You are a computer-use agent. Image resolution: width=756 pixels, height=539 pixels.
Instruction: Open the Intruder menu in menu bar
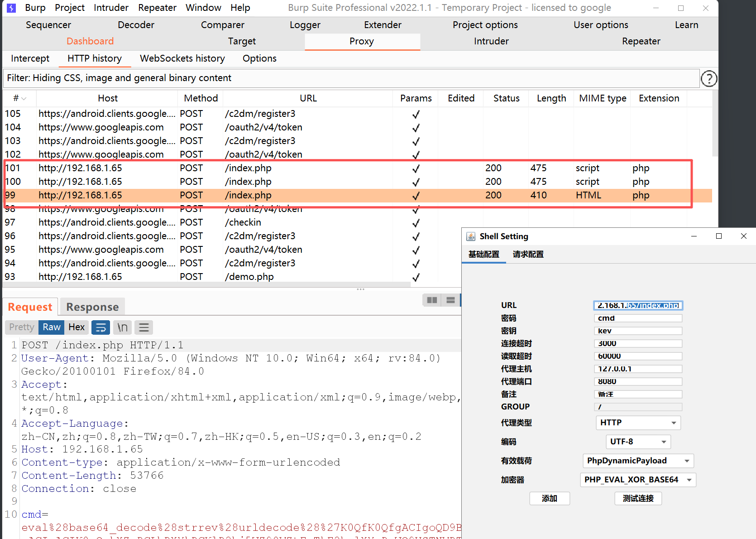(111, 8)
